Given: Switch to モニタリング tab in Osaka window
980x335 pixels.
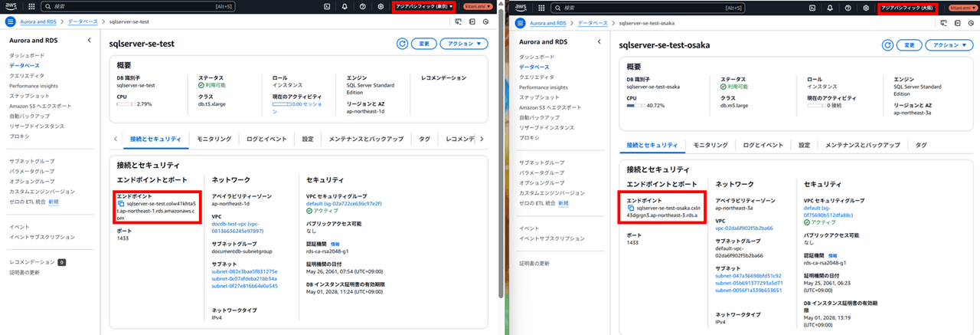Looking at the screenshot, I should (710, 144).
